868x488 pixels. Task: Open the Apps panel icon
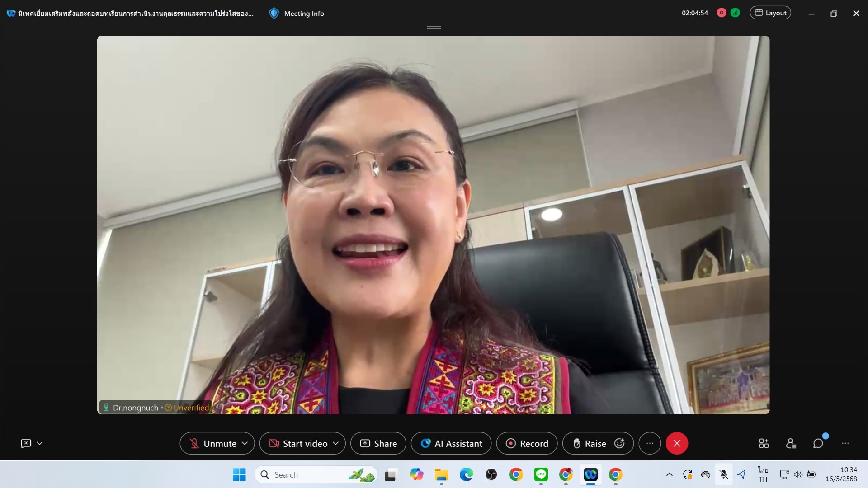(x=764, y=443)
